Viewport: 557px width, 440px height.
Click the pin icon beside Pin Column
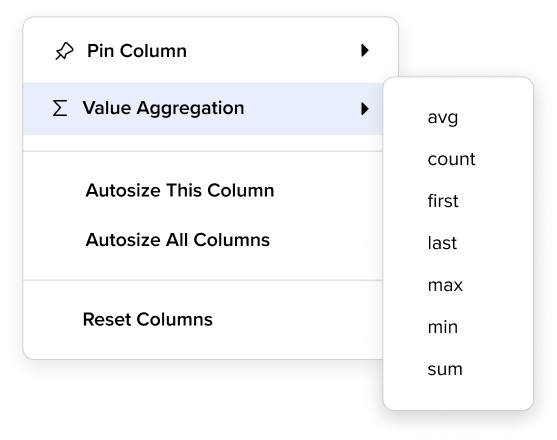[x=64, y=51]
